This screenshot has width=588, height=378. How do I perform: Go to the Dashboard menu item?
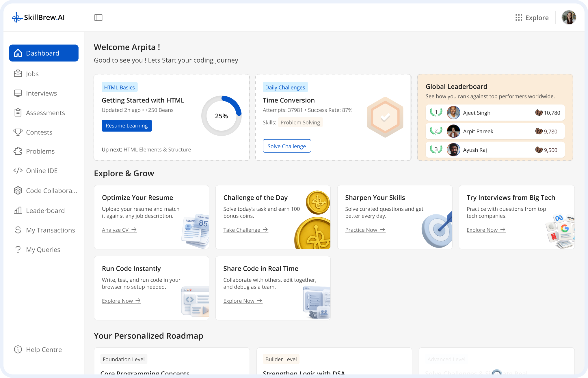(x=44, y=53)
